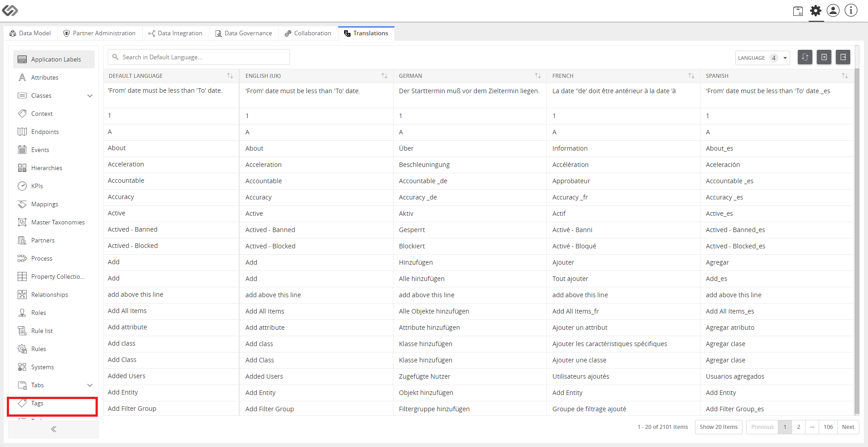Switch to the Partner Administration tab
Viewport: 868px width, 447px height.
point(99,33)
